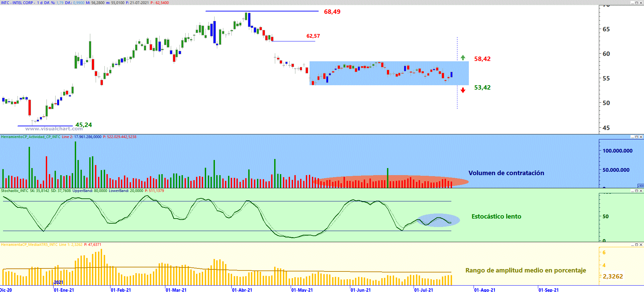The width and height of the screenshot is (644, 292).
Task: Click the 68,49 resistance price label
Action: pos(332,12)
